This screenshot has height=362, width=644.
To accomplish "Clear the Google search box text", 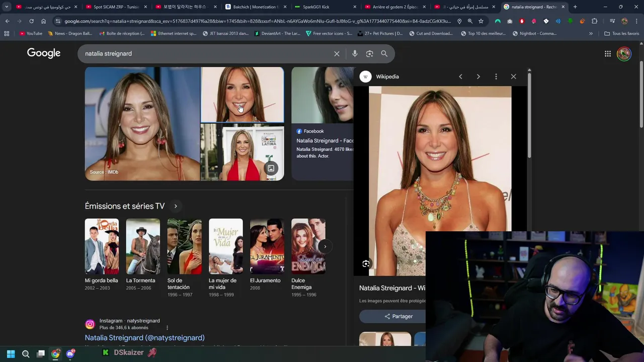I will click(337, 54).
